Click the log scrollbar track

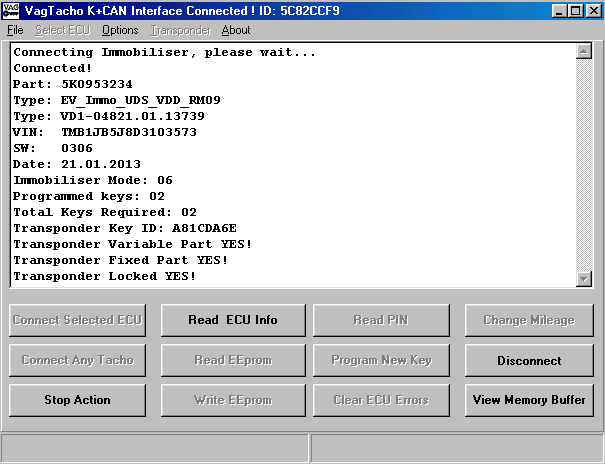tap(584, 165)
